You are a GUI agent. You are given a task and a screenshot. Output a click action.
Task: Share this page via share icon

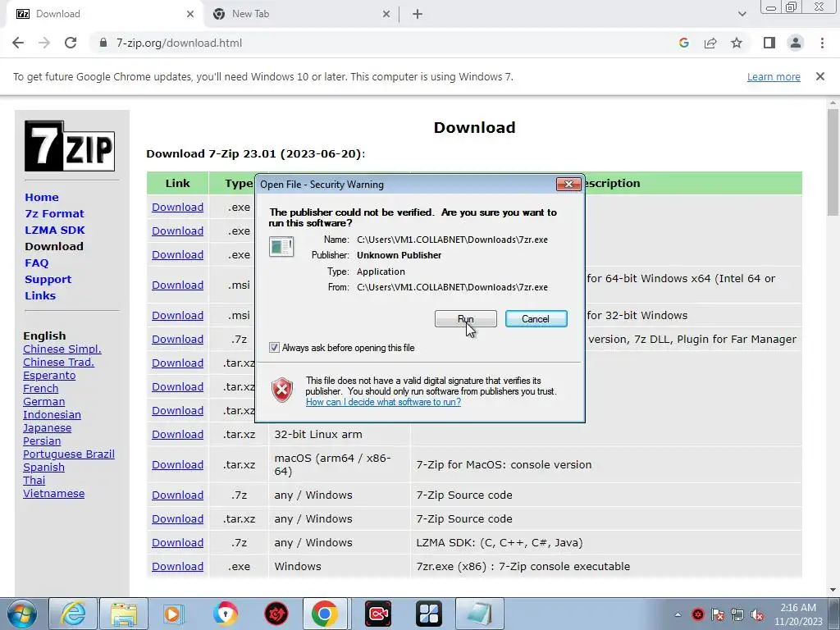click(x=710, y=43)
